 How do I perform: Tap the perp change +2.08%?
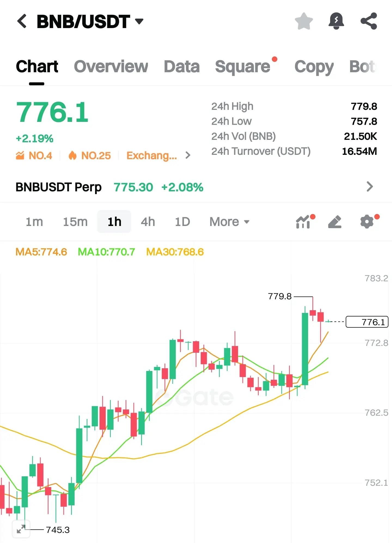point(182,187)
